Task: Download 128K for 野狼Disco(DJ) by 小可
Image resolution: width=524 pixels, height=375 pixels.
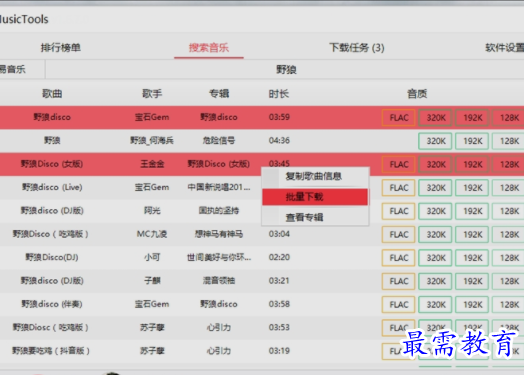Action: click(508, 258)
